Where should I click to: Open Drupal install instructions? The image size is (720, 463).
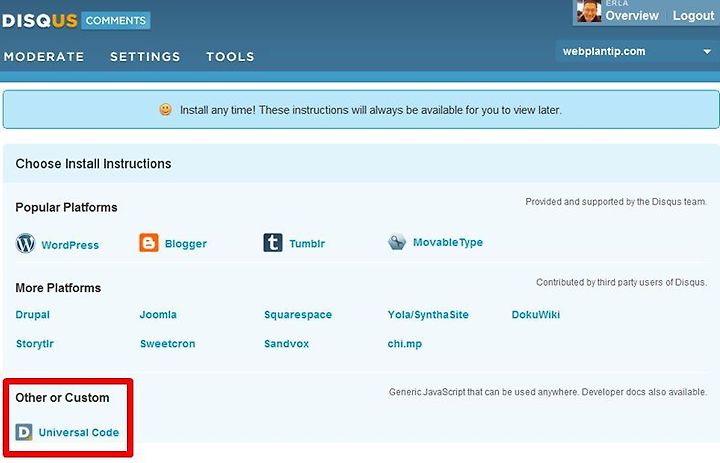[33, 315]
